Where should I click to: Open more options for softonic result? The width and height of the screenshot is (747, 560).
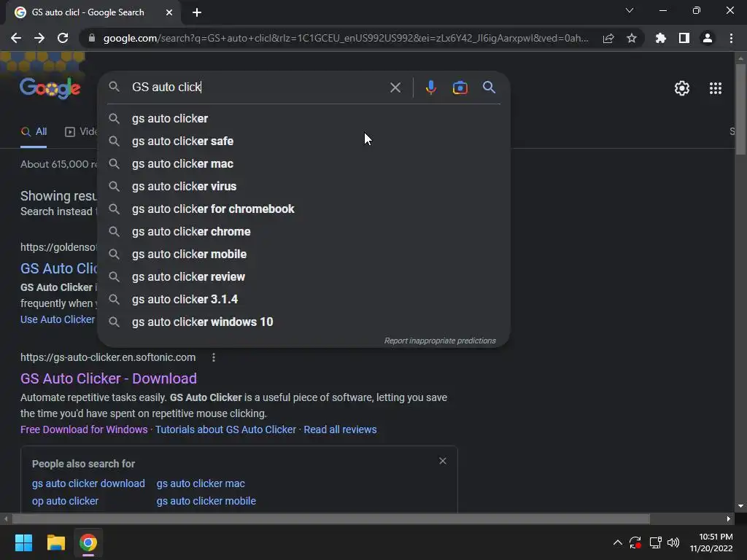[214, 357]
